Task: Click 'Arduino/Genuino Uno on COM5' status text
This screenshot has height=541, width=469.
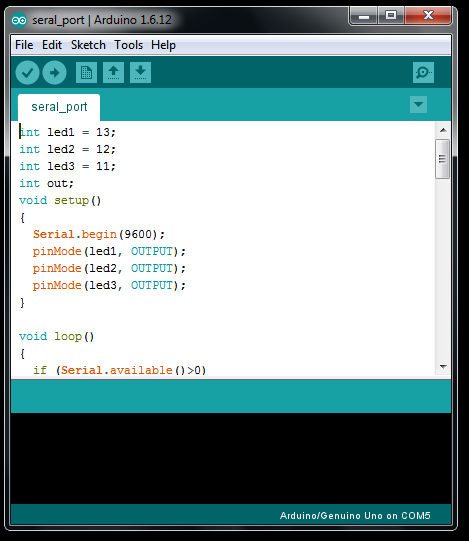Action: (x=355, y=515)
